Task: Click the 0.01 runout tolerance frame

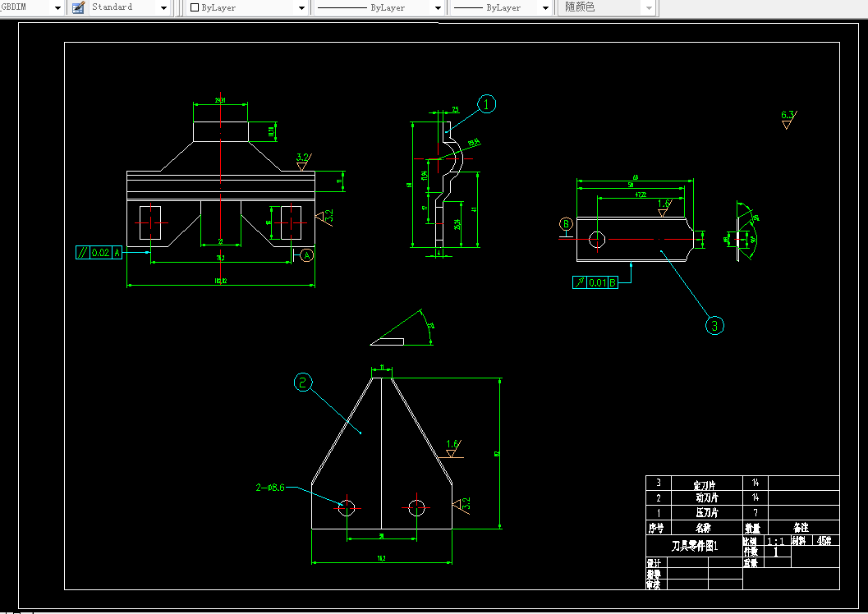Action: 595,282
